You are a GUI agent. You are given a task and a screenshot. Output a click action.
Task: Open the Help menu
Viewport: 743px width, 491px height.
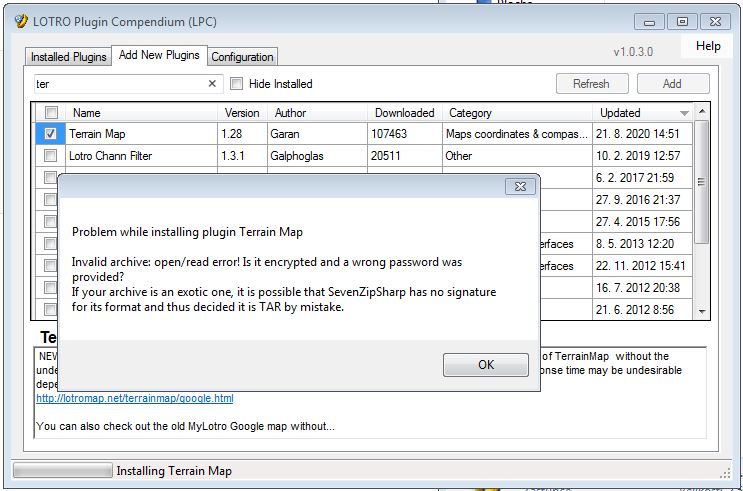point(708,46)
